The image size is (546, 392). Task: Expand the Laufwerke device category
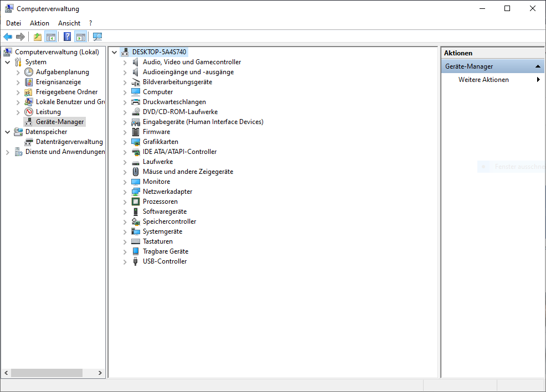point(125,162)
